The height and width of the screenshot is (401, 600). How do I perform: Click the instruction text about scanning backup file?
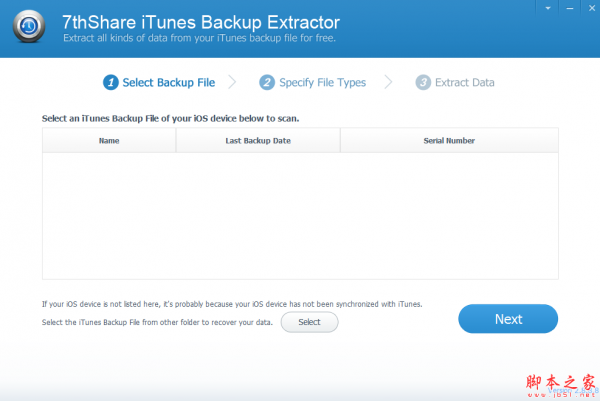click(x=171, y=119)
